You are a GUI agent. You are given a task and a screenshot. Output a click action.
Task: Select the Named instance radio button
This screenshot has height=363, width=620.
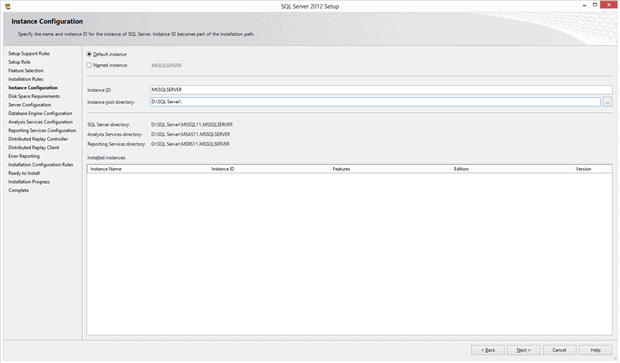coord(89,65)
